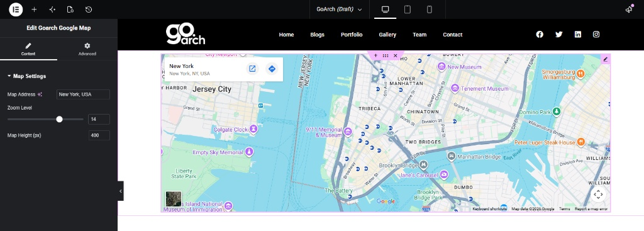Open page settings document icon
The height and width of the screenshot is (231, 644).
coord(70,9)
